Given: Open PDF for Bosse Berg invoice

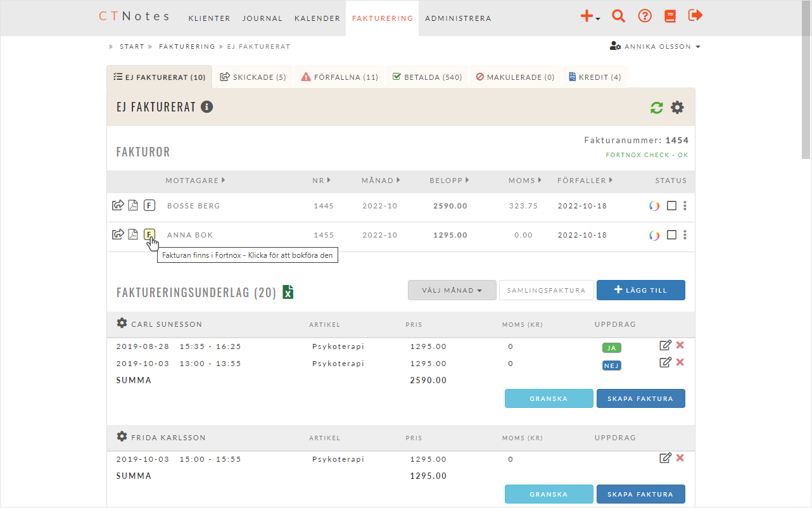Looking at the screenshot, I should click(133, 205).
